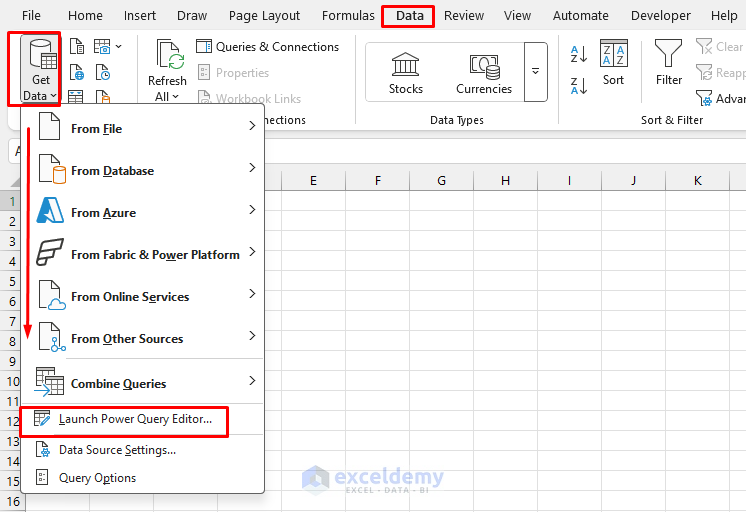
Task: Switch to the Home tab
Action: pyautogui.click(x=85, y=16)
